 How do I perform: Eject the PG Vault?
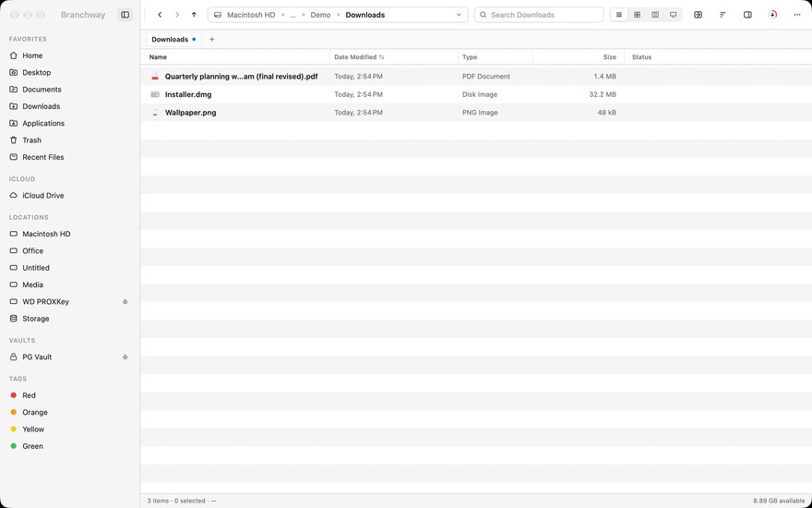point(125,357)
